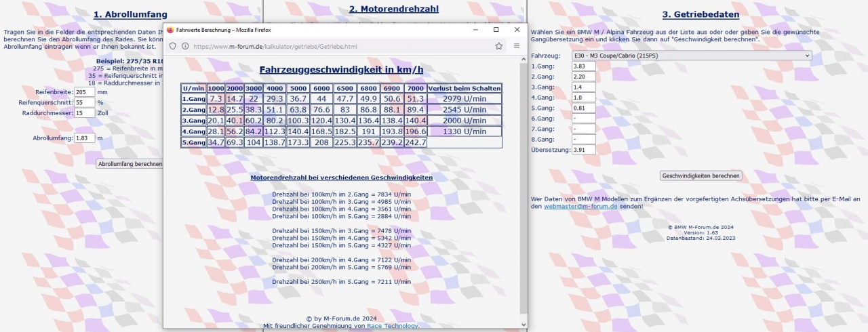This screenshot has width=868, height=332.
Task: Follow the Race Technology link
Action: [x=393, y=326]
